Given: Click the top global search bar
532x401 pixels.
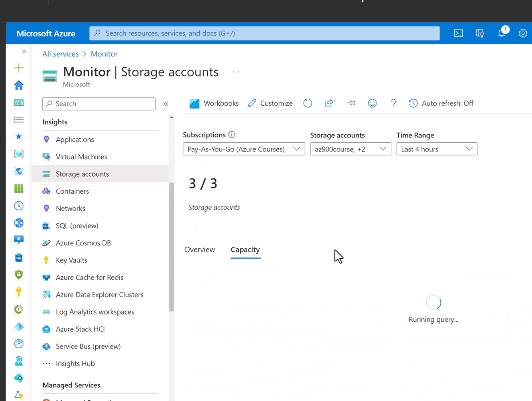Looking at the screenshot, I should [x=264, y=33].
